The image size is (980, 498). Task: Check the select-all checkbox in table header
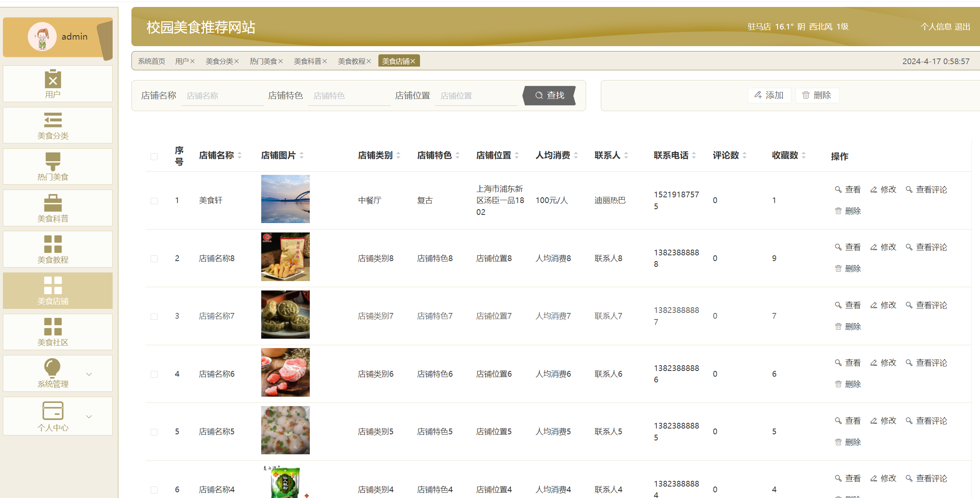tap(154, 156)
